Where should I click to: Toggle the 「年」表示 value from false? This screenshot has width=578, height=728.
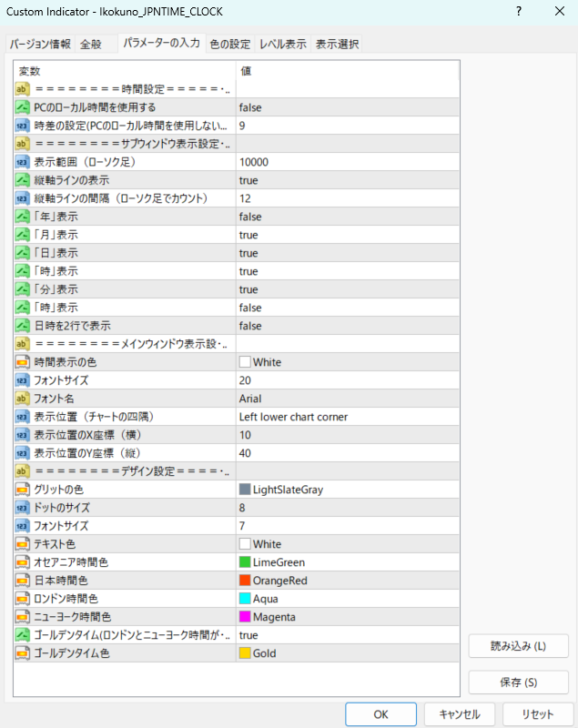click(346, 217)
